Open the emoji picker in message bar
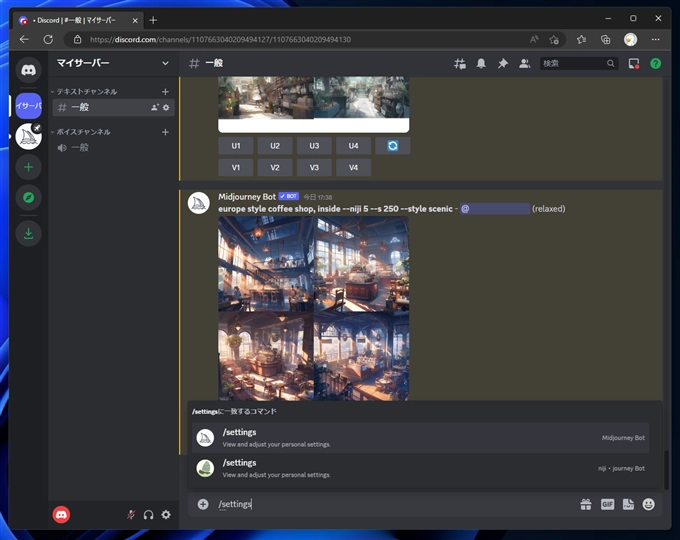 coord(649,504)
